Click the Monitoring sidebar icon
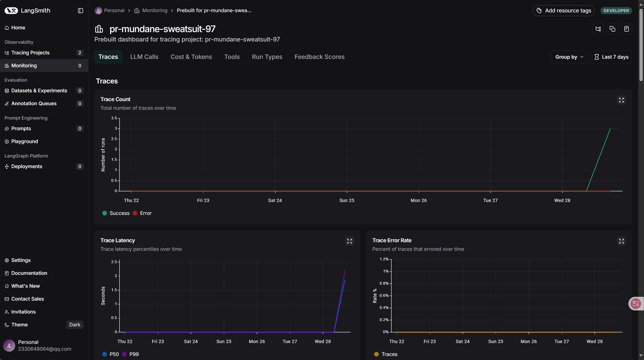644x360 pixels. pos(7,65)
